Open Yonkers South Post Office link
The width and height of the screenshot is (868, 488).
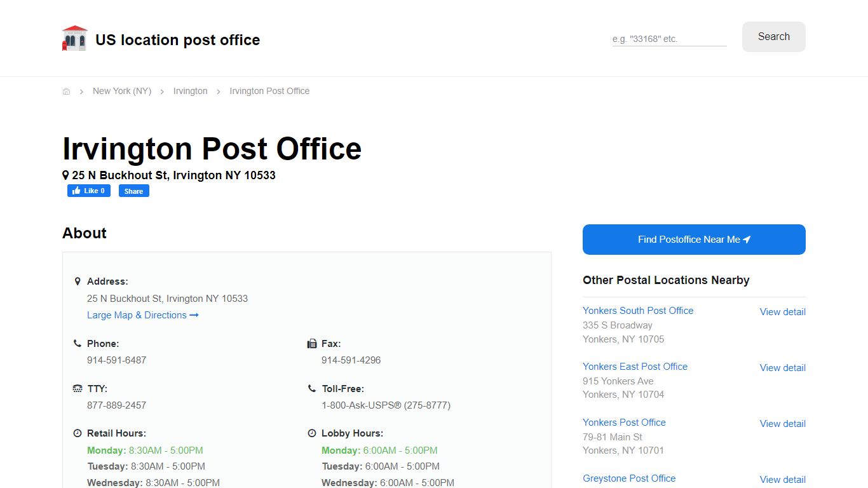tap(638, 311)
